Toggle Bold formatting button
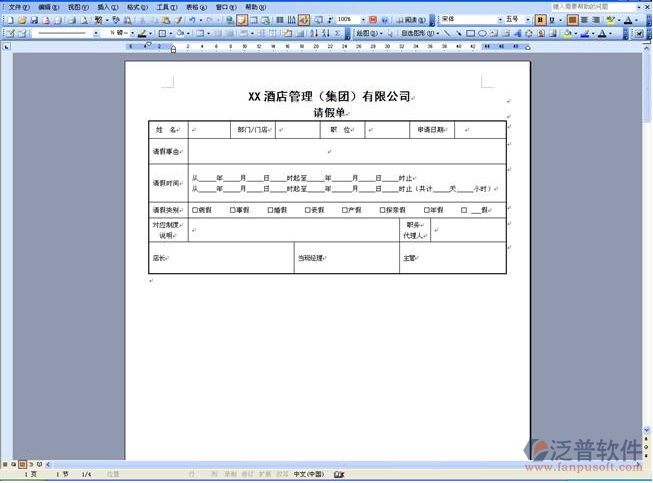The width and height of the screenshot is (653, 483). coord(540,20)
